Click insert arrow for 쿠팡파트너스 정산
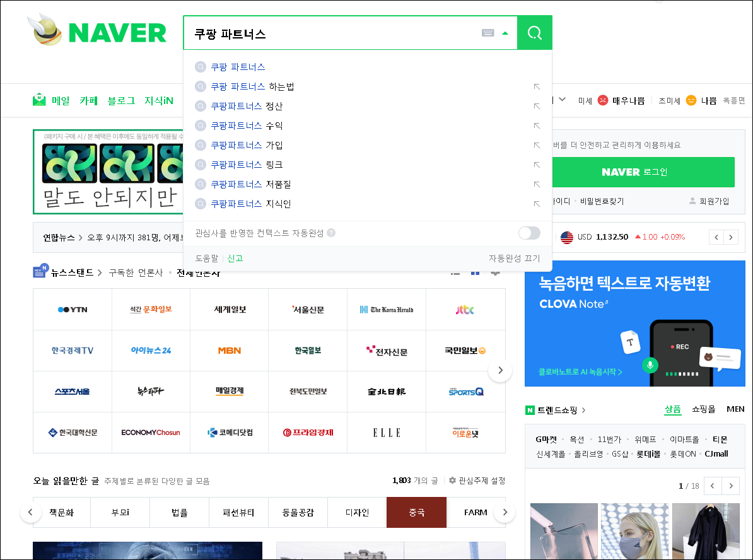Viewport: 753px width, 560px height. point(537,106)
